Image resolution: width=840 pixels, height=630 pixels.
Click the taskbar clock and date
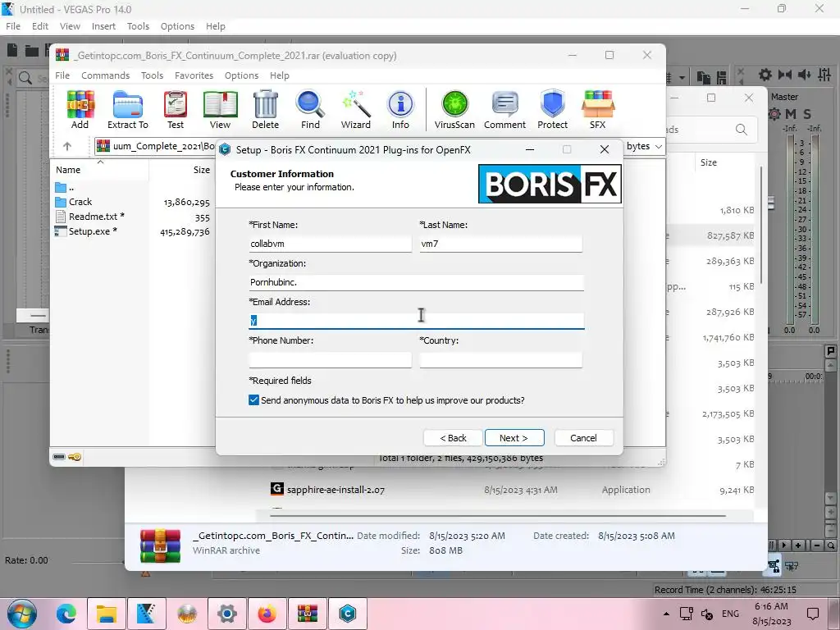coord(771,614)
